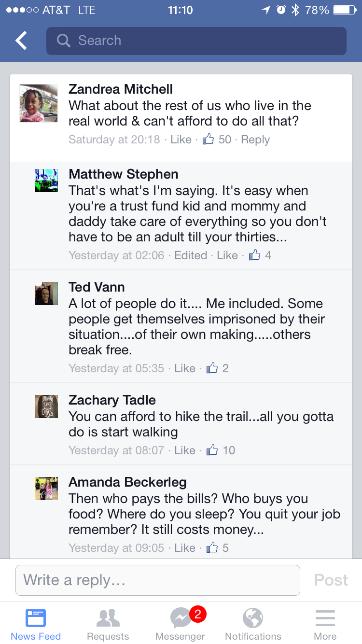Image resolution: width=362 pixels, height=644 pixels.
Task: Tap the search magnifier icon
Action: [x=63, y=41]
